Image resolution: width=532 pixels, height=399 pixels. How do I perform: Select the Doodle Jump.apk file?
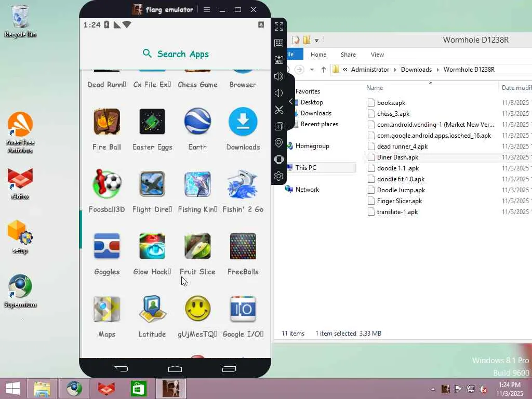coord(401,190)
